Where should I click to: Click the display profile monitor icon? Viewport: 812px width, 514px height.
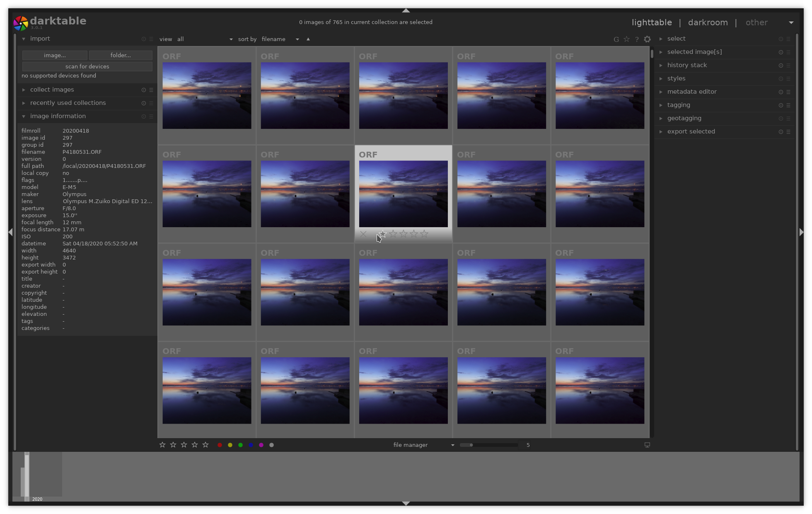[647, 445]
